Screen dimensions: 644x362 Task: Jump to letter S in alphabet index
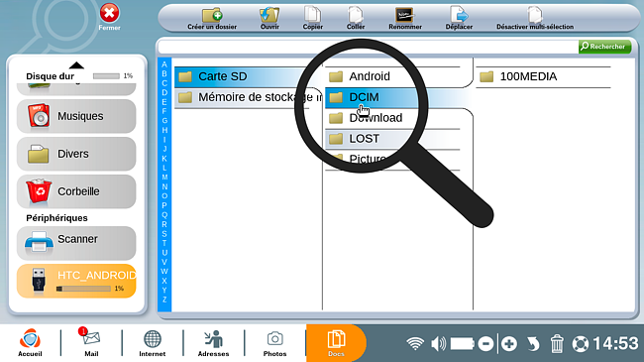(x=164, y=234)
